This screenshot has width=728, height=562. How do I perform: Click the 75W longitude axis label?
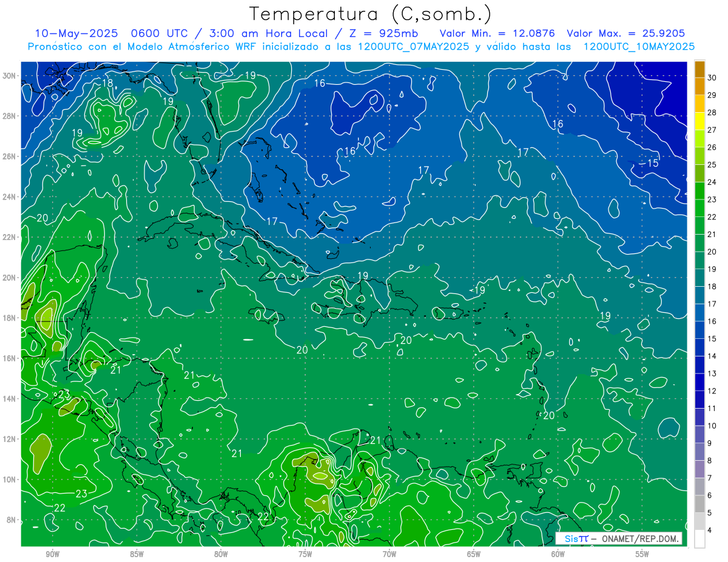[305, 554]
